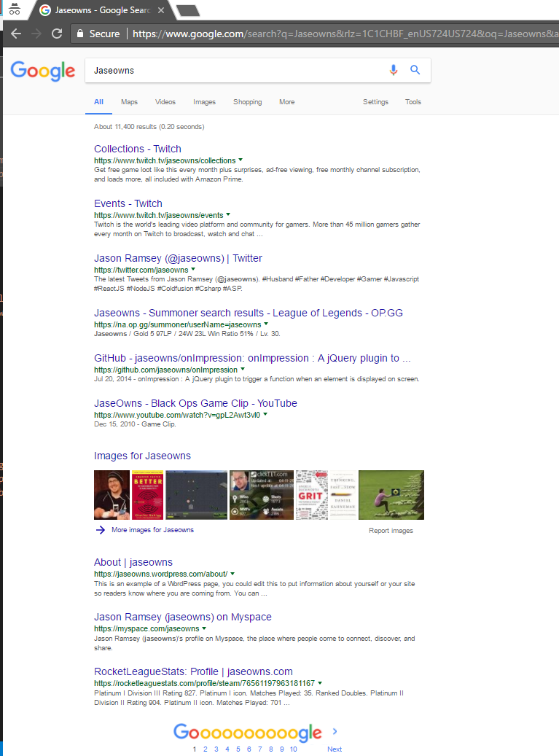Screen dimensions: 559x756
Task: Expand dropdown next to na.op.gg URL
Action: (266, 324)
